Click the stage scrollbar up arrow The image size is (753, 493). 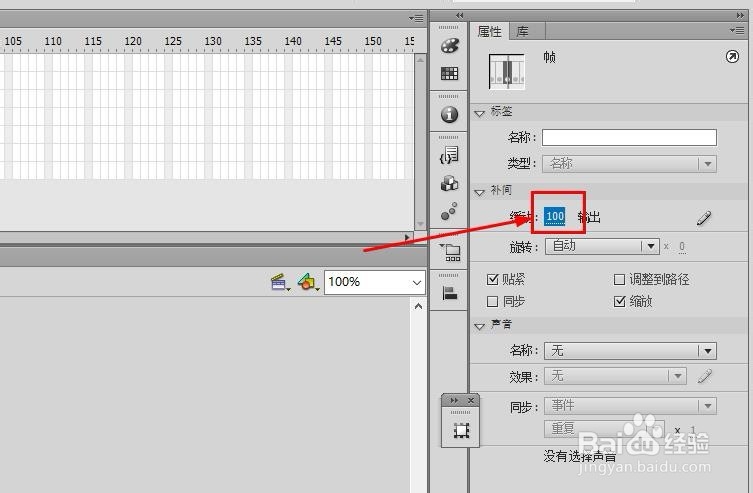pyautogui.click(x=419, y=306)
